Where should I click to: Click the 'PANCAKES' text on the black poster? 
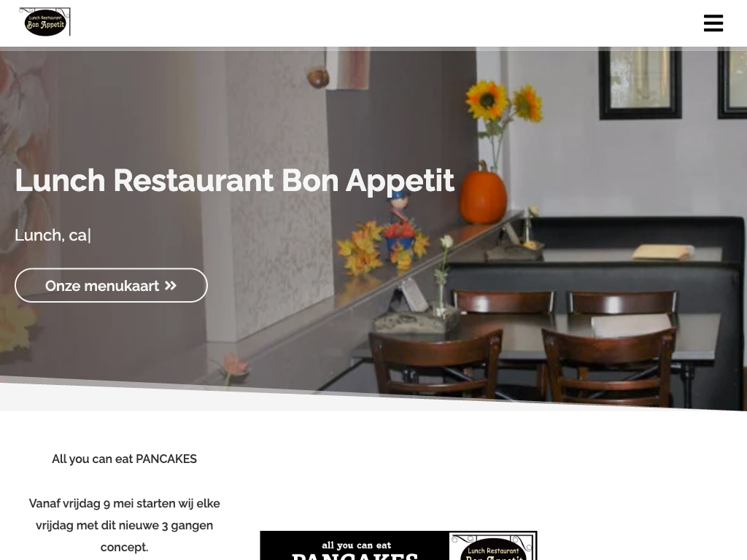pyautogui.click(x=355, y=555)
